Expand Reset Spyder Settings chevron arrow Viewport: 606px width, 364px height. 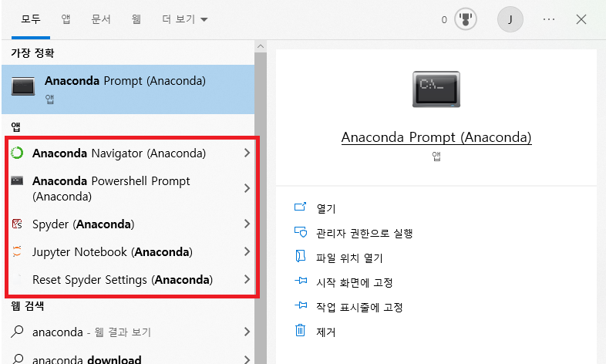pyautogui.click(x=247, y=279)
